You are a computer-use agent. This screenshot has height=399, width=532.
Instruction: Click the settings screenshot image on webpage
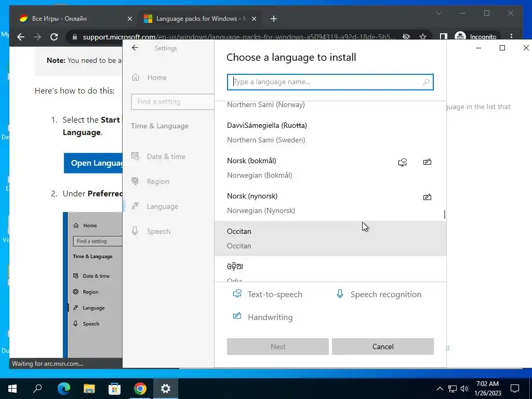[92, 285]
